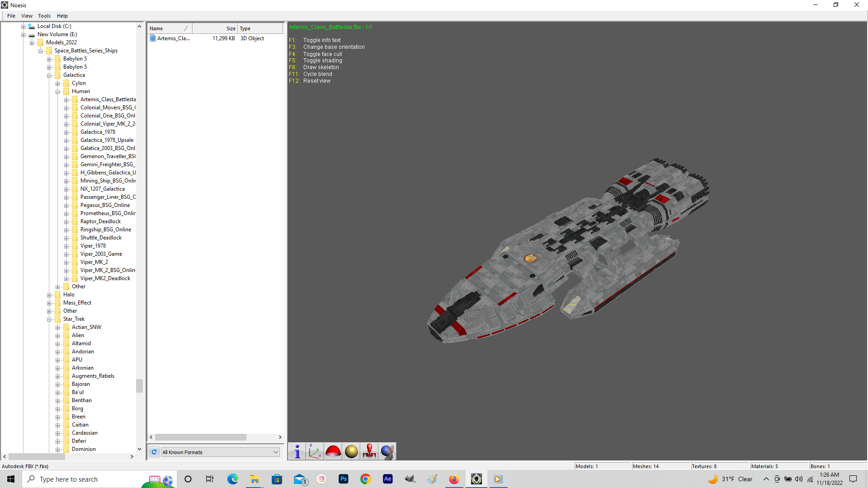Image resolution: width=868 pixels, height=488 pixels.
Task: Open Microsoft Store from the taskbar
Action: click(277, 479)
